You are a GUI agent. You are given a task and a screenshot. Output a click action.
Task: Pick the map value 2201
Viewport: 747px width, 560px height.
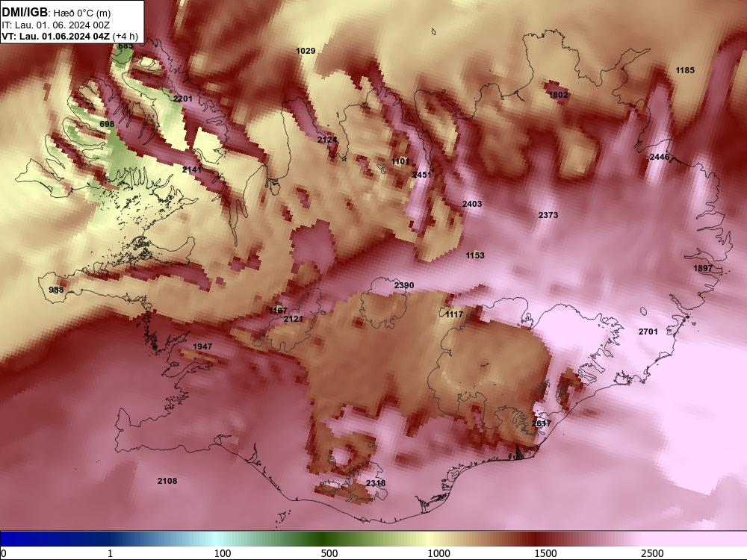pos(183,99)
